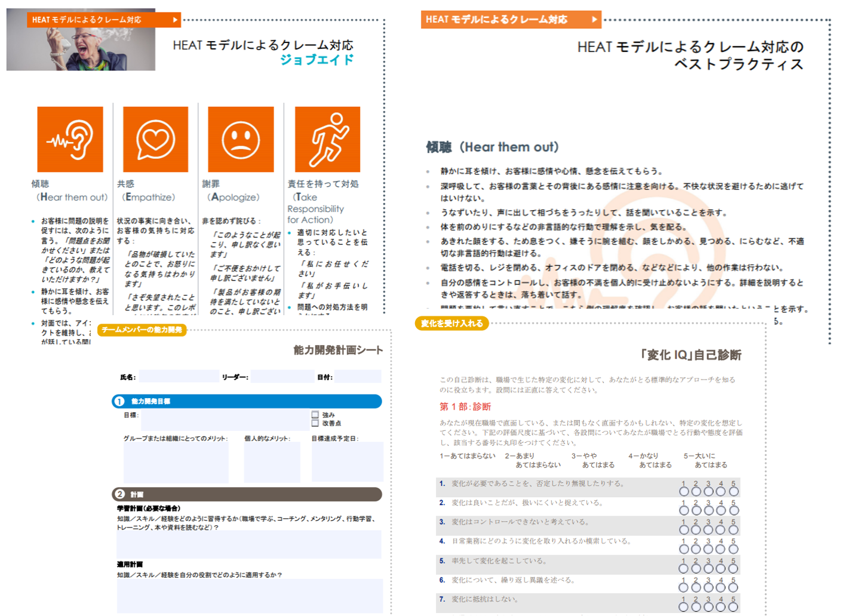Check the 強み checkbox
This screenshot has height=616, width=845.
click(315, 414)
